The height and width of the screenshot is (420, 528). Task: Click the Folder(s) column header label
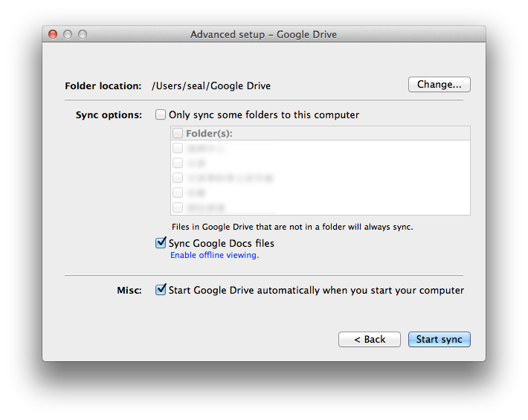pyautogui.click(x=209, y=134)
